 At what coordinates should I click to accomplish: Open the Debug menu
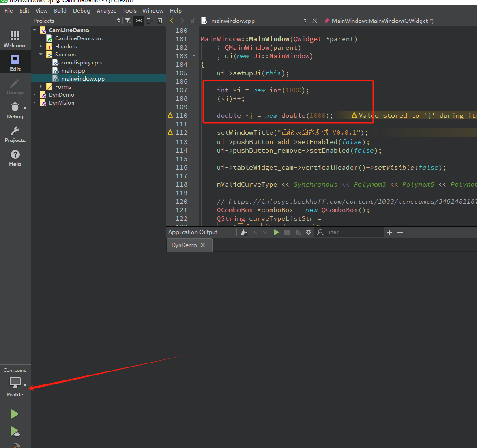click(x=82, y=11)
